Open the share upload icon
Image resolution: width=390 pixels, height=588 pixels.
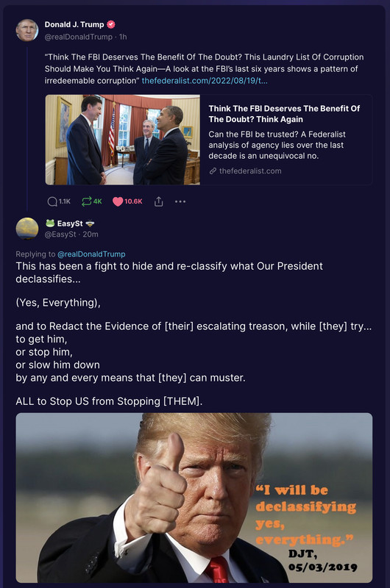pyautogui.click(x=159, y=201)
